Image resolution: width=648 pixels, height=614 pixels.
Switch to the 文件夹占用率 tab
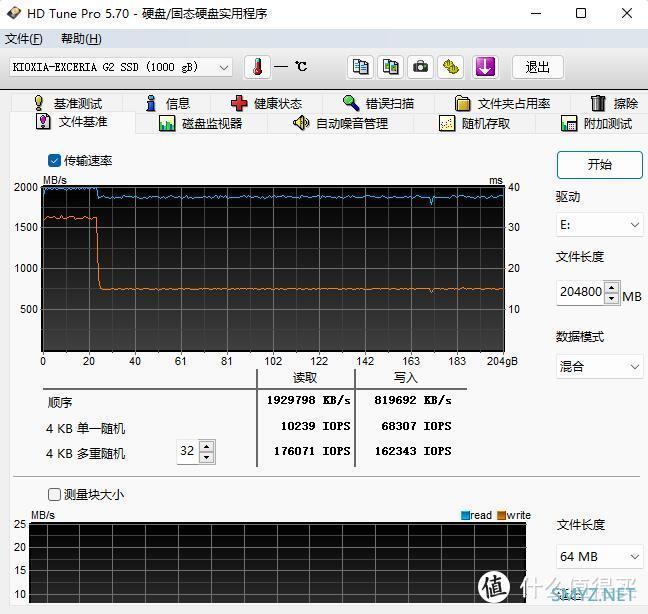502,103
